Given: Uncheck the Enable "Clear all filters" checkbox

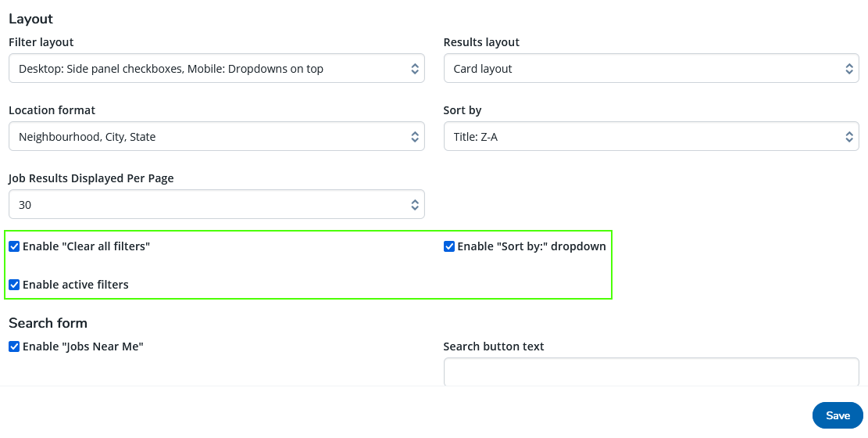Looking at the screenshot, I should pyautogui.click(x=14, y=246).
